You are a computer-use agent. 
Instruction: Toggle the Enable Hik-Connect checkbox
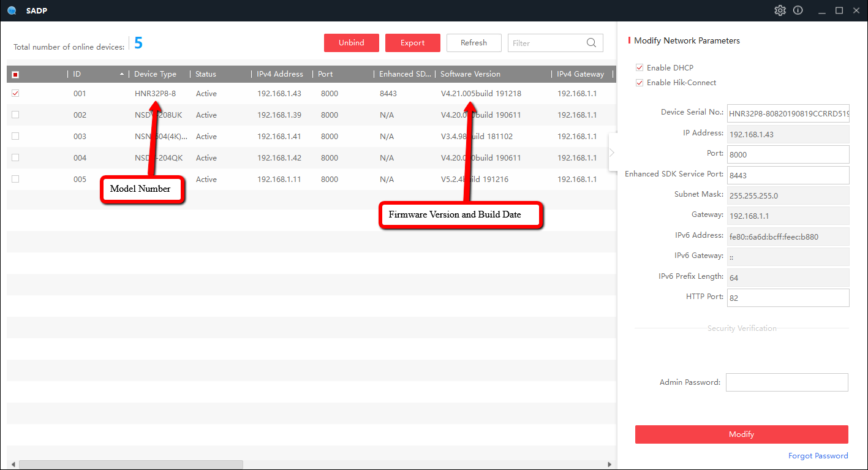tap(640, 83)
